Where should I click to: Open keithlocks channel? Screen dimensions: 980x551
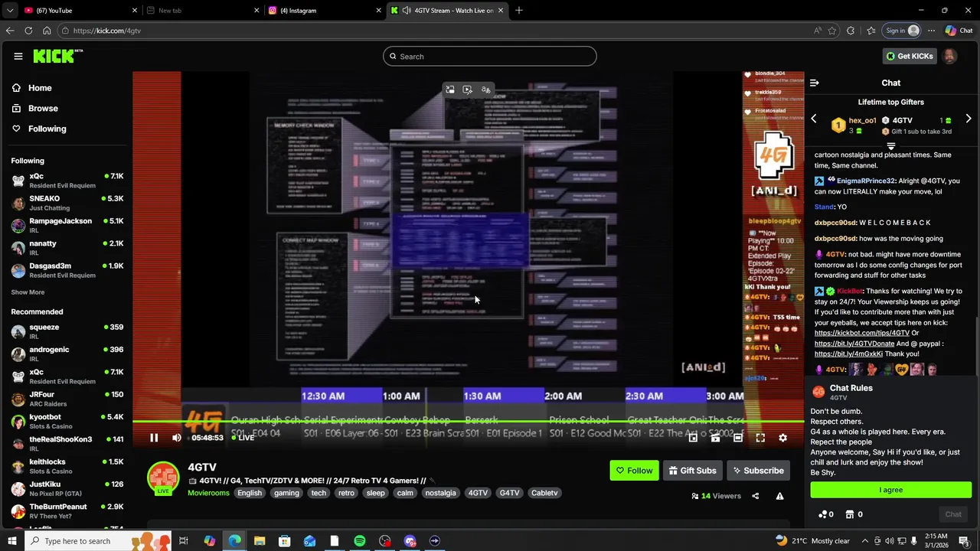66,466
